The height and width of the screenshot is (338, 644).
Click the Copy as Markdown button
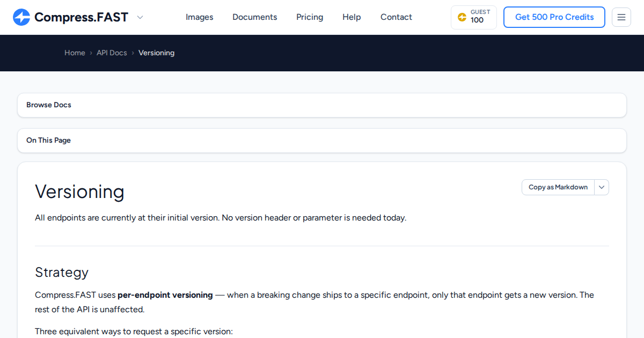pos(558,187)
